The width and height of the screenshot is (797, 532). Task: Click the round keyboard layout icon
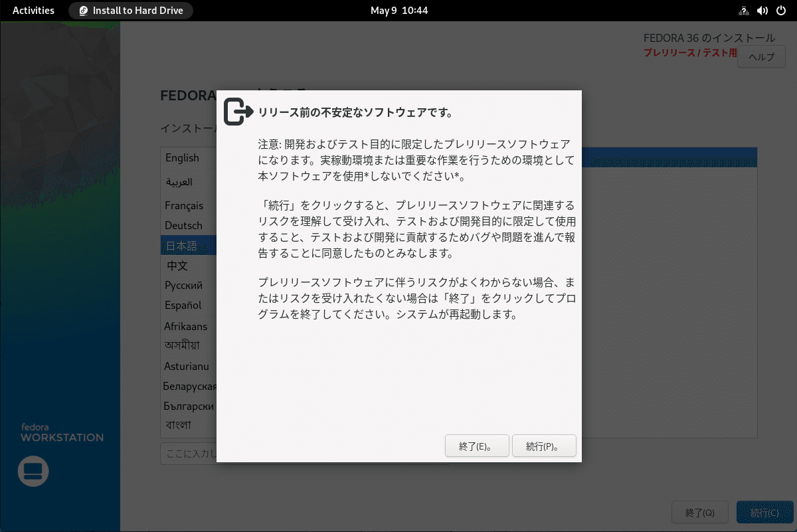33,471
